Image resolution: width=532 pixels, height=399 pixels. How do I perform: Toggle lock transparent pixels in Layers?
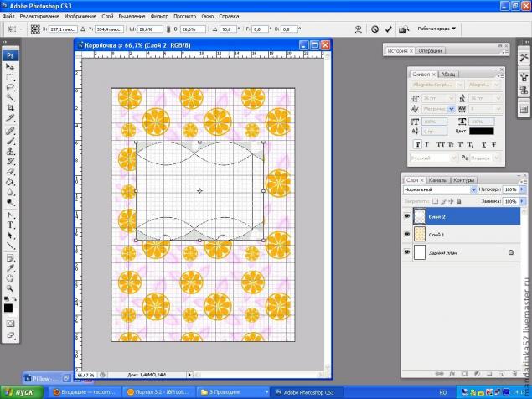(436, 201)
